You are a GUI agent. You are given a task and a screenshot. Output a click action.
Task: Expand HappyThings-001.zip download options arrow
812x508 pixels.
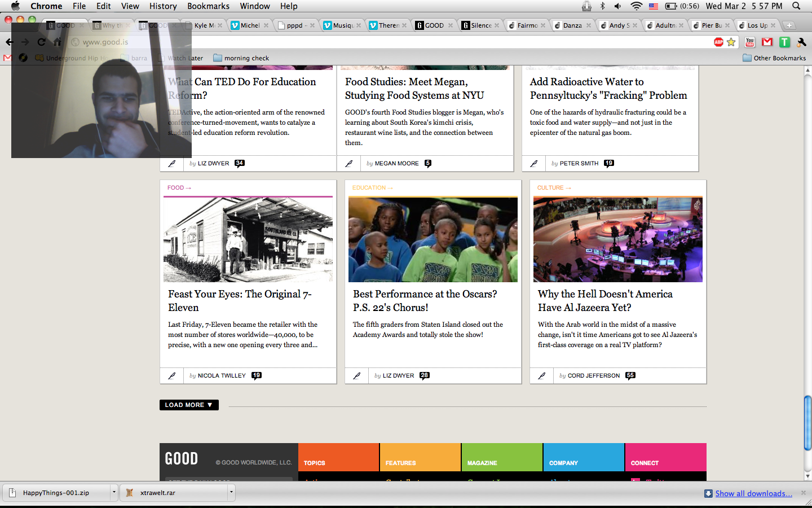point(114,492)
